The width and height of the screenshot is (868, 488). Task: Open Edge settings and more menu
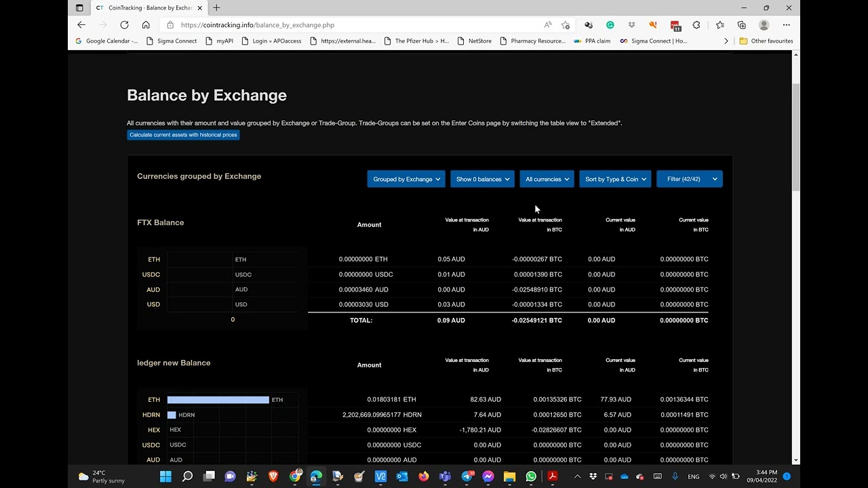click(x=787, y=25)
